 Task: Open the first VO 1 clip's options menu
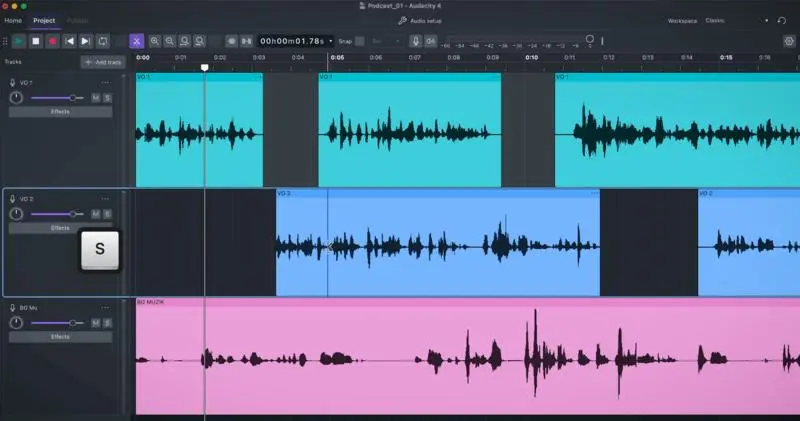(x=258, y=77)
